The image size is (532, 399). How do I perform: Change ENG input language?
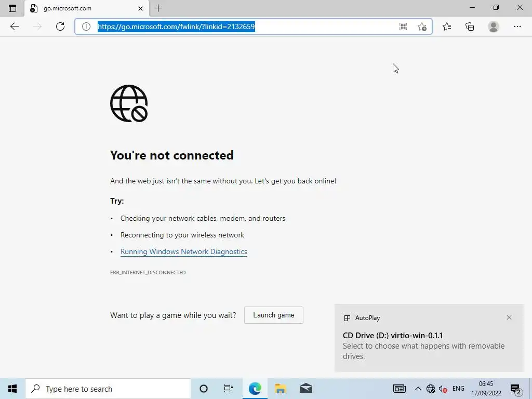pos(458,389)
